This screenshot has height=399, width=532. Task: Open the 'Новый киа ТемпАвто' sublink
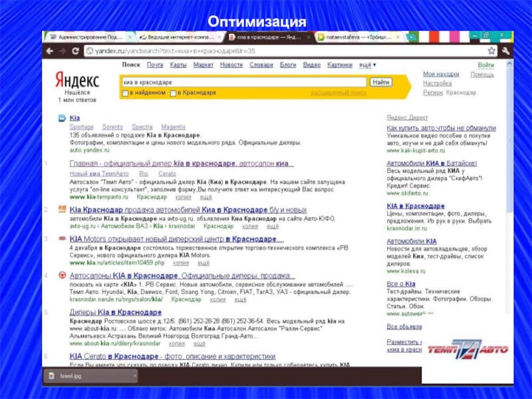(x=99, y=174)
